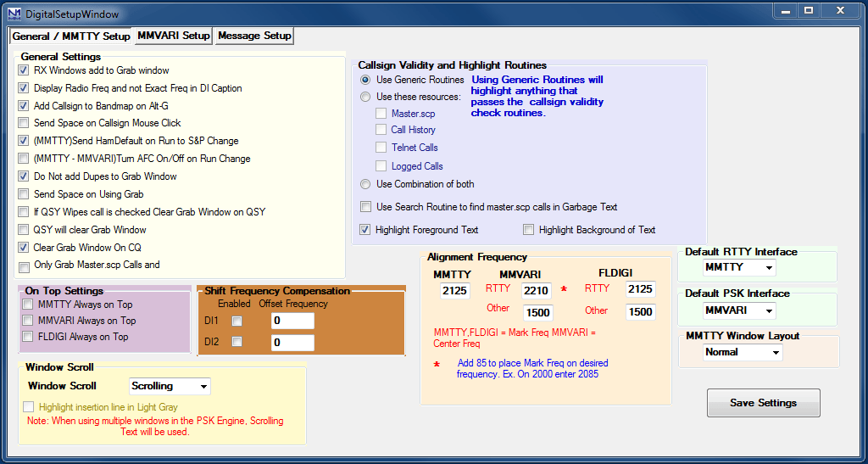This screenshot has height=464, width=868.
Task: Enable Turn AFC On/Off on Run Change
Action: tap(23, 159)
